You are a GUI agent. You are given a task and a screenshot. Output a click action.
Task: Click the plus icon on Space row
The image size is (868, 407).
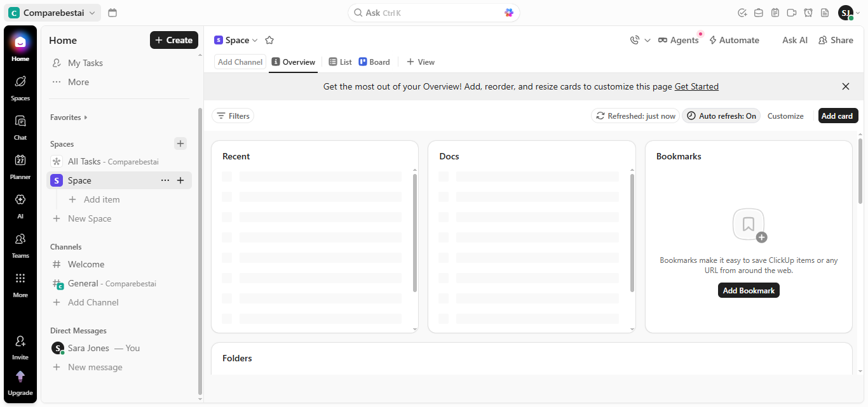180,180
